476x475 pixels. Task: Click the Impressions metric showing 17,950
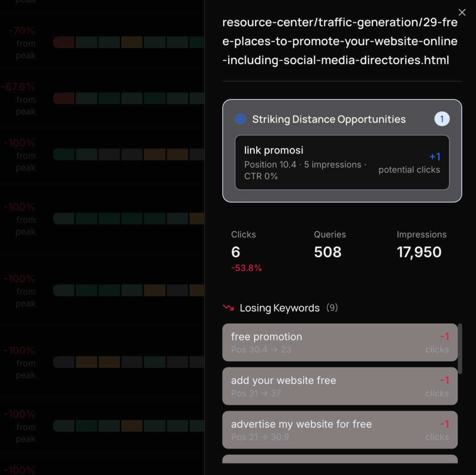[x=419, y=252]
